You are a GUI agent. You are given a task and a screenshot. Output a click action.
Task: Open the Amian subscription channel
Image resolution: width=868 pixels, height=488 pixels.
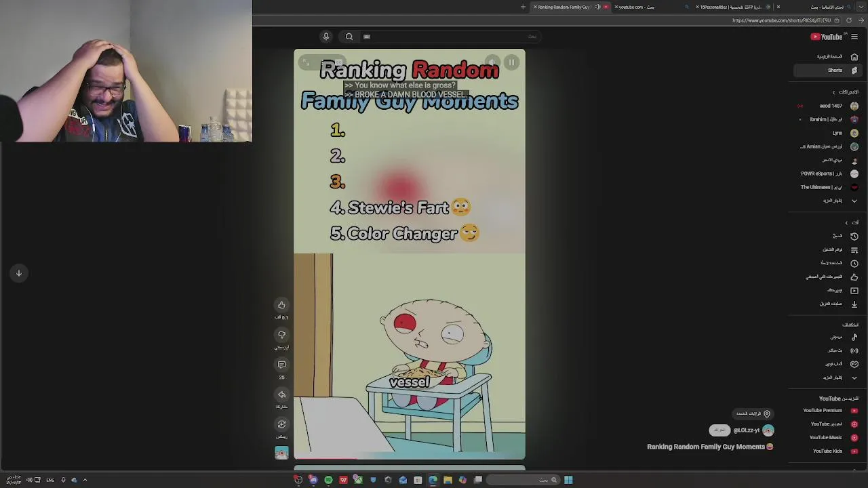tap(829, 146)
